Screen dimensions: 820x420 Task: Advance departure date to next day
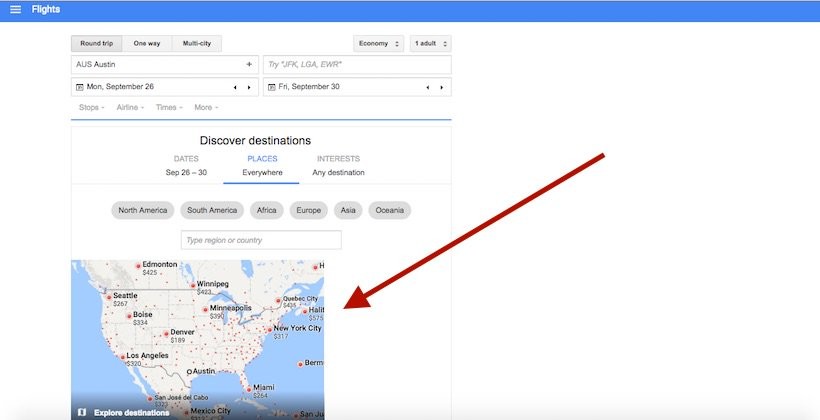(x=249, y=87)
